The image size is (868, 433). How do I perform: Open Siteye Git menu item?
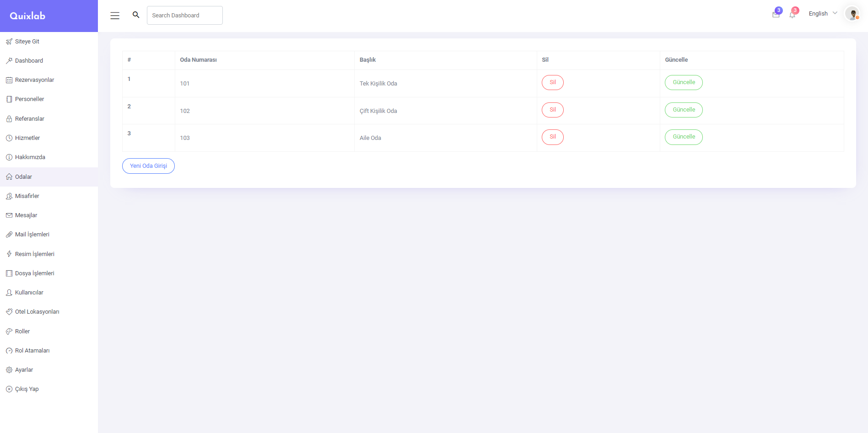coord(49,42)
